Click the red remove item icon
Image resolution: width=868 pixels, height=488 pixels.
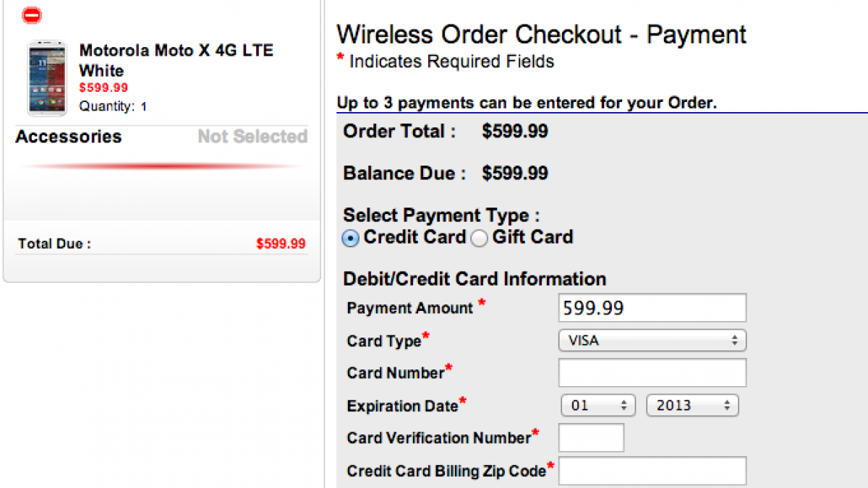pos(32,14)
